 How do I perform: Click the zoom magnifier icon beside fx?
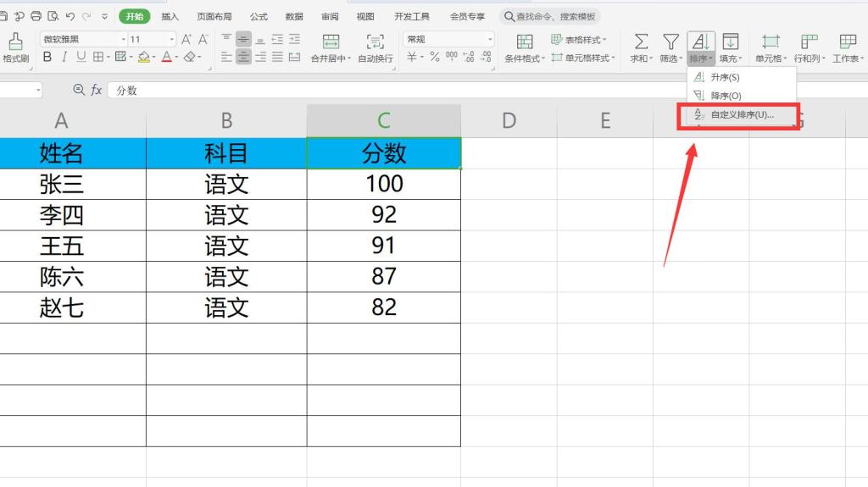[x=79, y=90]
